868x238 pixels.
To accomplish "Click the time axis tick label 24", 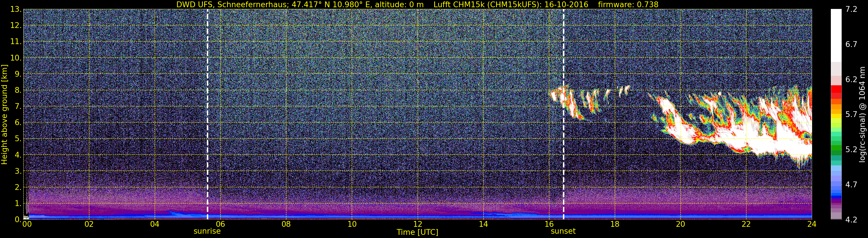I will click(812, 224).
